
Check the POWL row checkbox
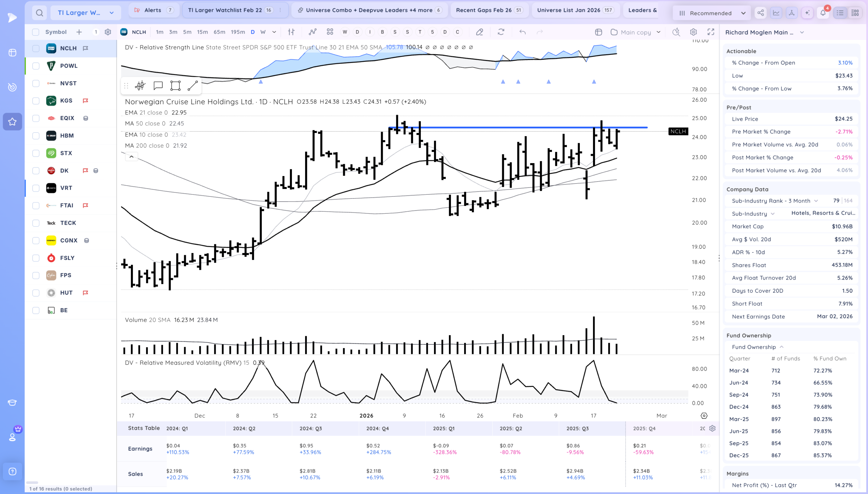[36, 66]
